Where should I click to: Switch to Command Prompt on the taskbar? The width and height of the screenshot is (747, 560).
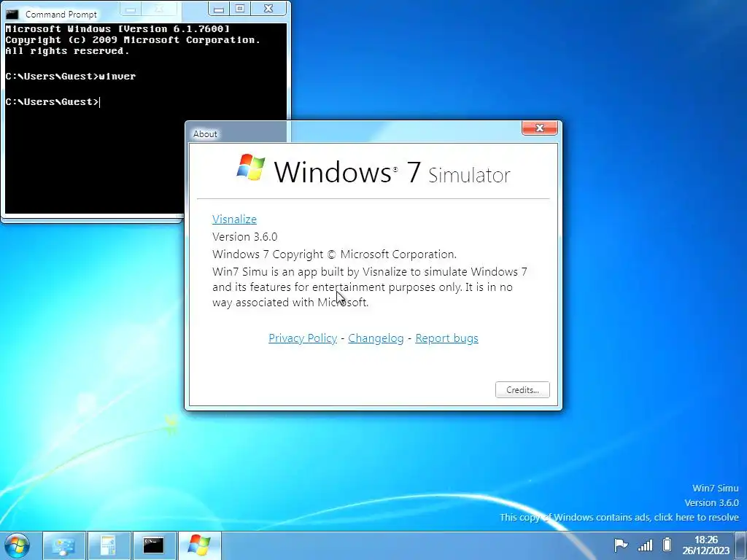154,545
